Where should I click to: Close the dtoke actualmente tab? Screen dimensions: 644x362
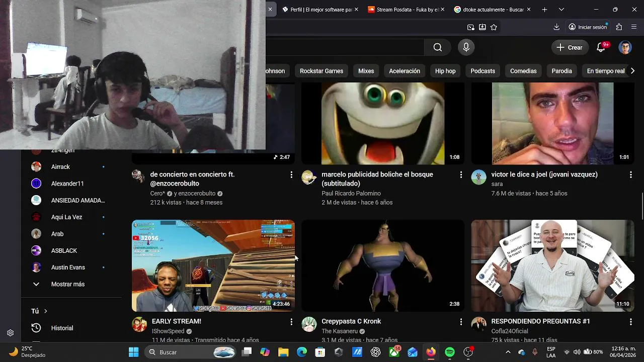(x=528, y=10)
